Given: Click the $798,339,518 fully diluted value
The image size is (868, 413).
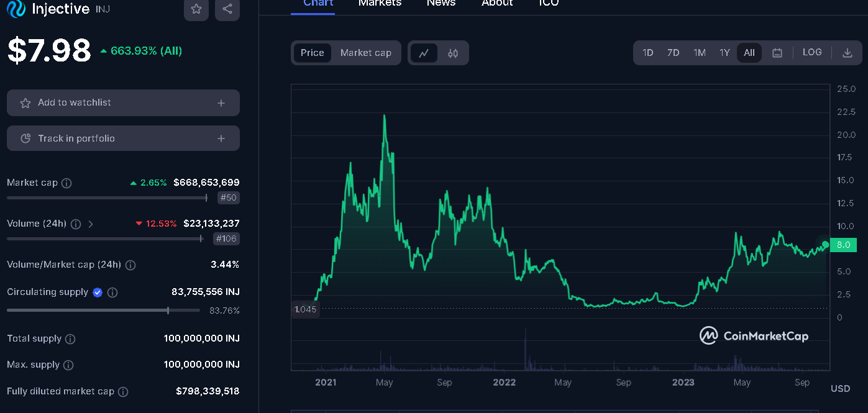Looking at the screenshot, I should coord(208,391).
